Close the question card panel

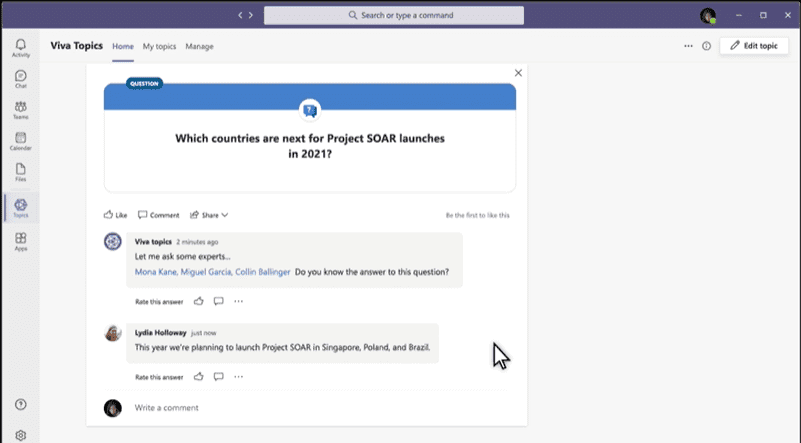(x=518, y=73)
